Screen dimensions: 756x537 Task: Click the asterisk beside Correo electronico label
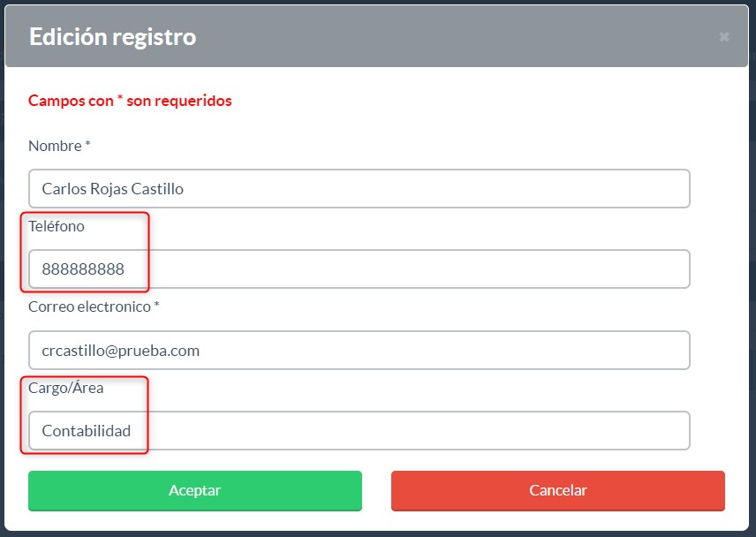pos(156,305)
